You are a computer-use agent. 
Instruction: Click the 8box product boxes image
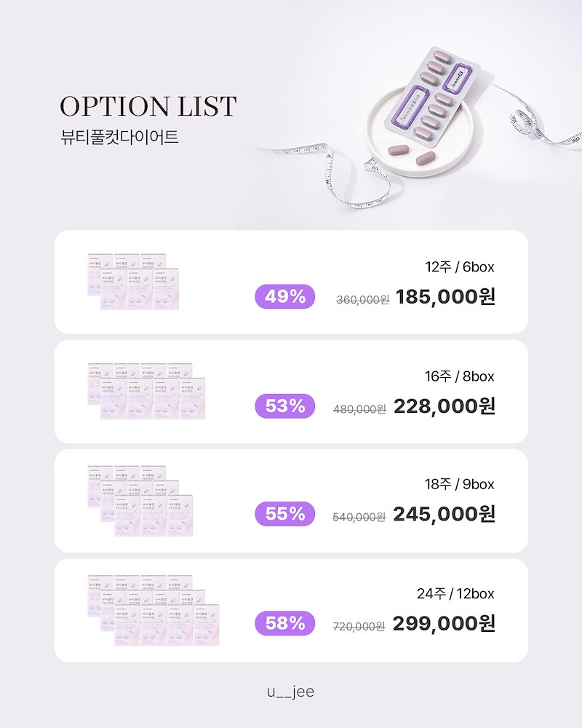click(146, 391)
